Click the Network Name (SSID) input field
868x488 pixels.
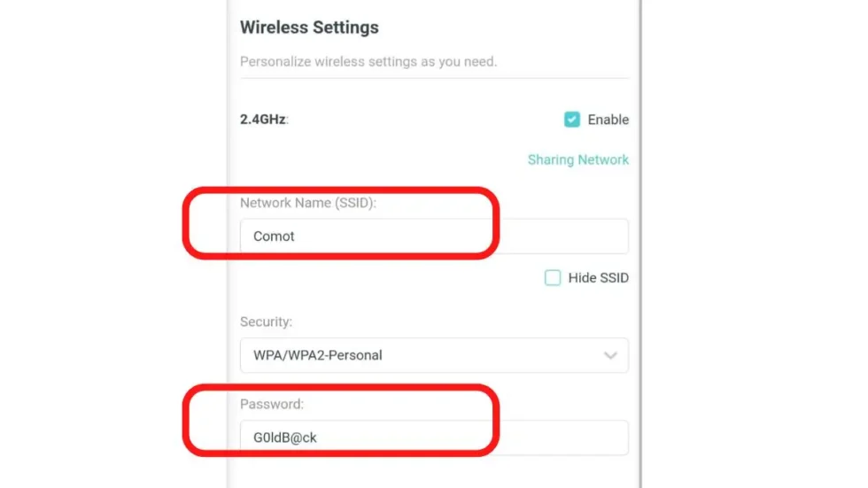434,236
